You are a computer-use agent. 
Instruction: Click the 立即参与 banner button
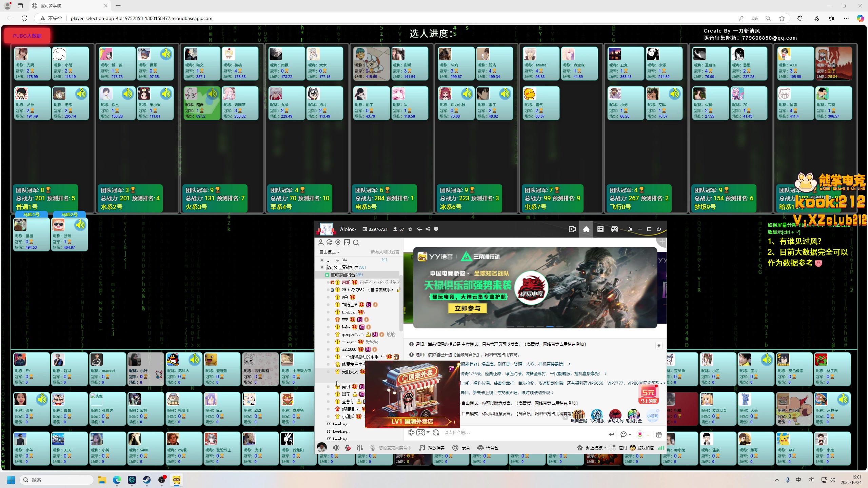click(x=468, y=308)
